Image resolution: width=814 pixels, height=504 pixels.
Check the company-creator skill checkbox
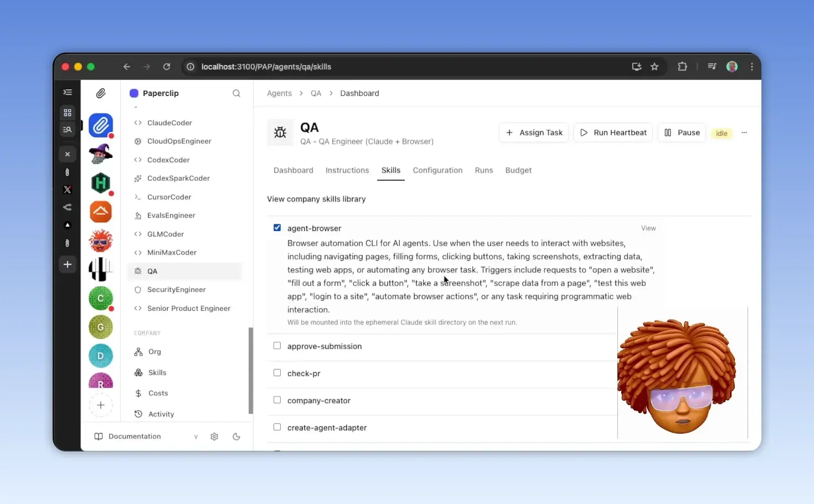point(277,399)
